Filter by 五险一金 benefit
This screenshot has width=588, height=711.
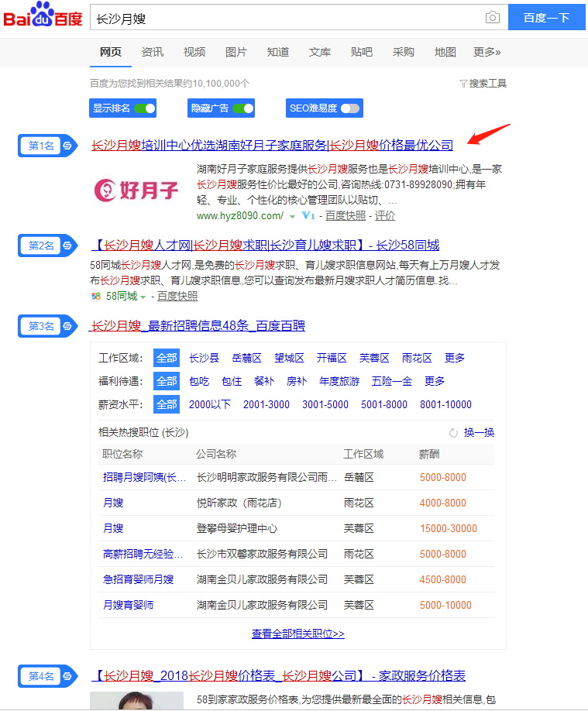(x=392, y=381)
